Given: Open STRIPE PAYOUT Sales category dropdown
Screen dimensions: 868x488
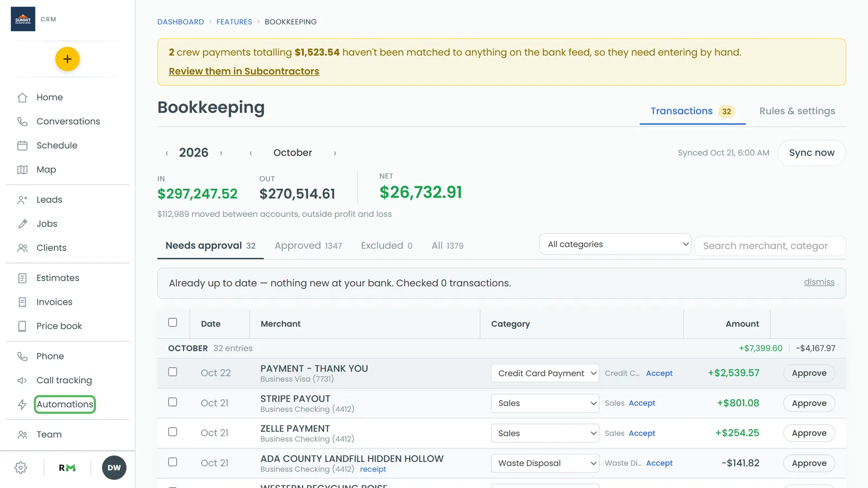Looking at the screenshot, I should click(545, 403).
